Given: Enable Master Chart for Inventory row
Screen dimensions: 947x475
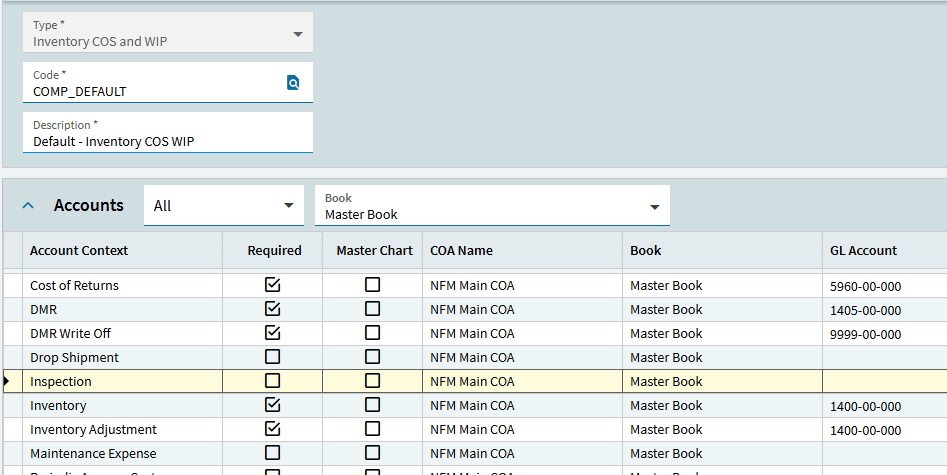Looking at the screenshot, I should (372, 405).
